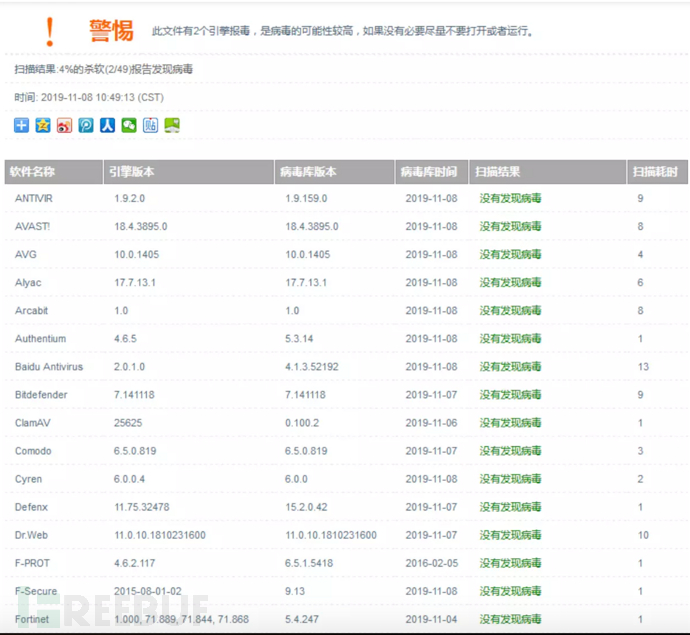Click the F-PROT software name
The height and width of the screenshot is (635, 690).
(x=32, y=563)
